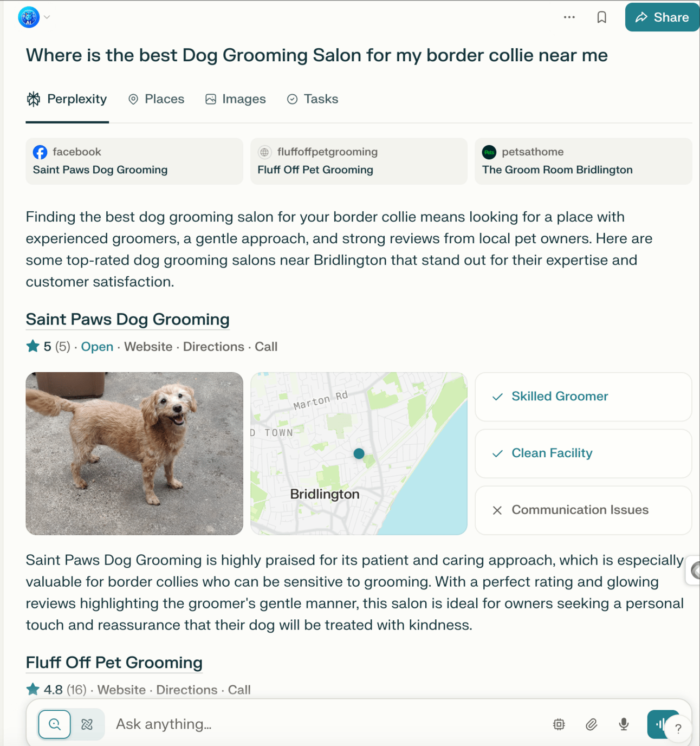Click the paperclip attach file icon
The height and width of the screenshot is (746, 700).
[591, 724]
